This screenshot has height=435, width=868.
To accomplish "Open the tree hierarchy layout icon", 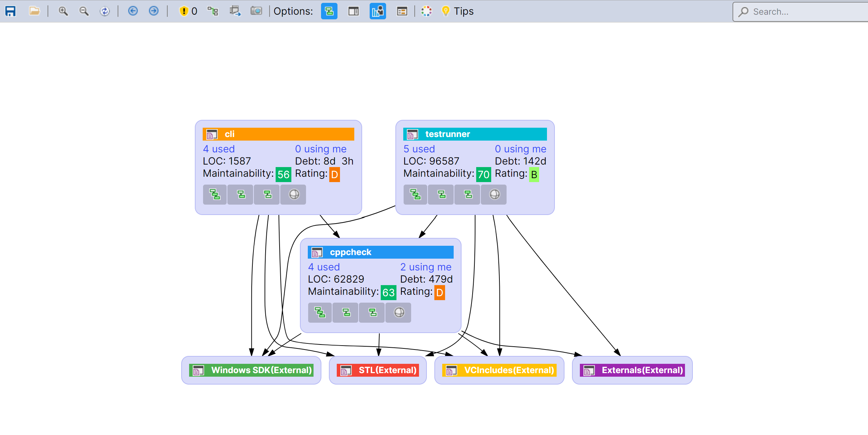I will pos(213,11).
